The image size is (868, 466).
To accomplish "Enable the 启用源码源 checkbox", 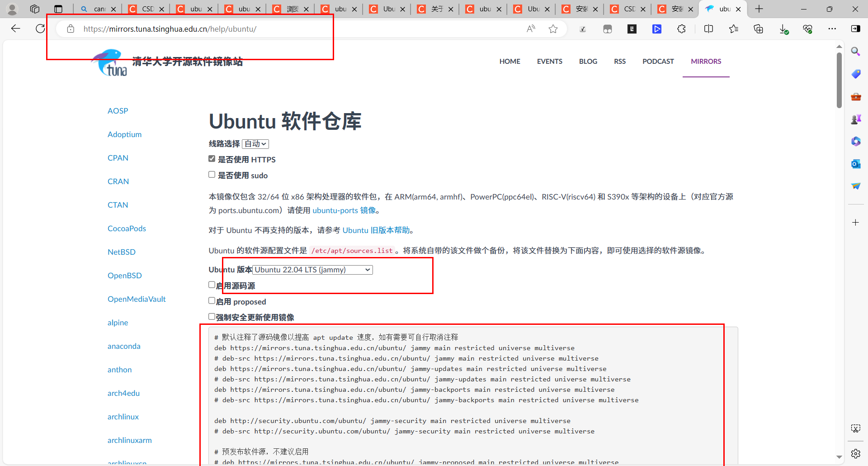I will 212,285.
